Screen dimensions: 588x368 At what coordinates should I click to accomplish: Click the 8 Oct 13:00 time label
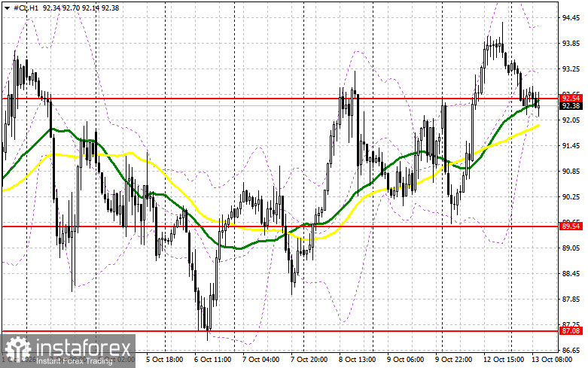[358, 360]
